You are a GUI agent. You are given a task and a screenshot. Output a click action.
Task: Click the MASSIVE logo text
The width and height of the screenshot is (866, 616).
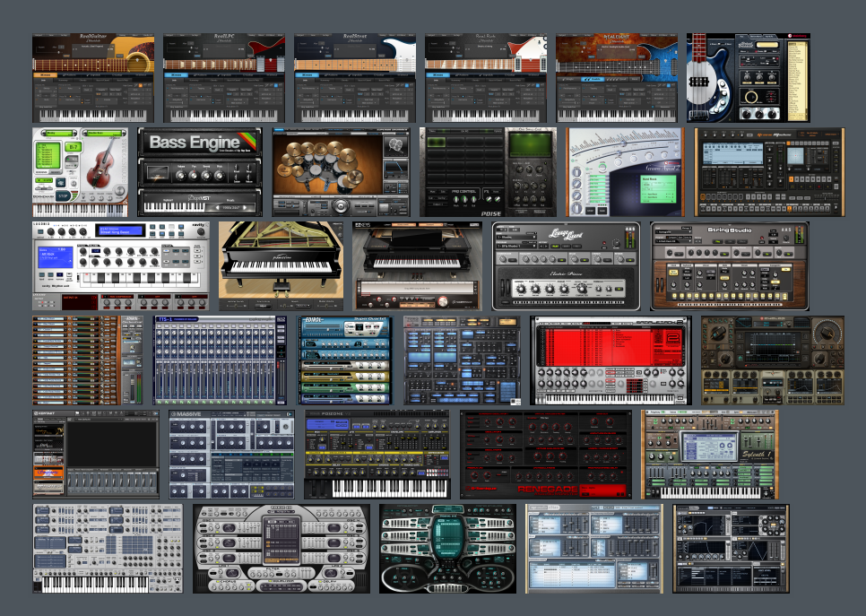pos(189,413)
